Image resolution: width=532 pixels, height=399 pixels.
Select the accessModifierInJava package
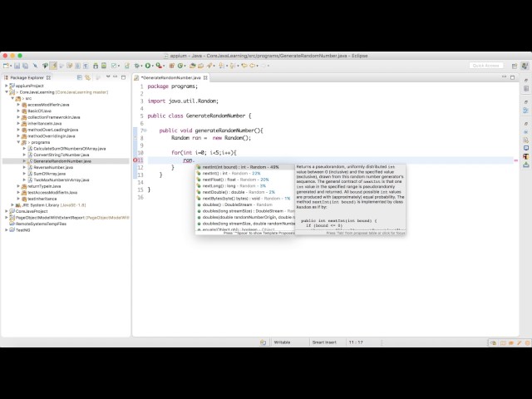(48, 105)
